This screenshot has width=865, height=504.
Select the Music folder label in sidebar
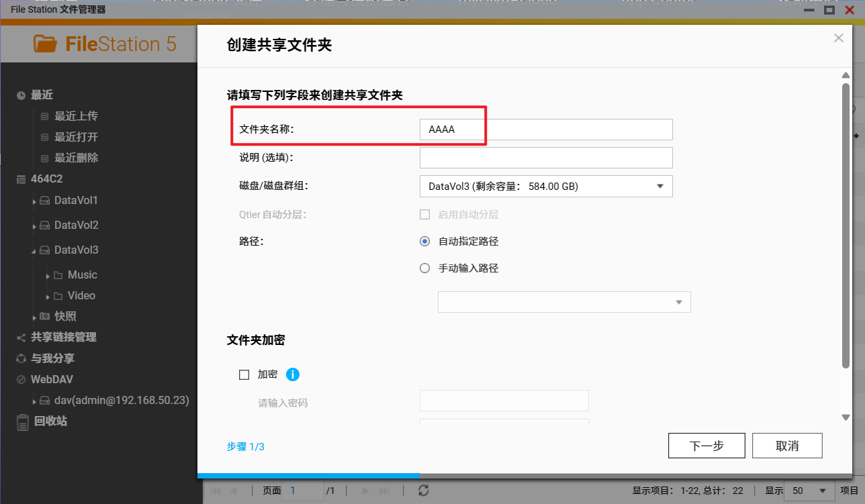coord(83,274)
